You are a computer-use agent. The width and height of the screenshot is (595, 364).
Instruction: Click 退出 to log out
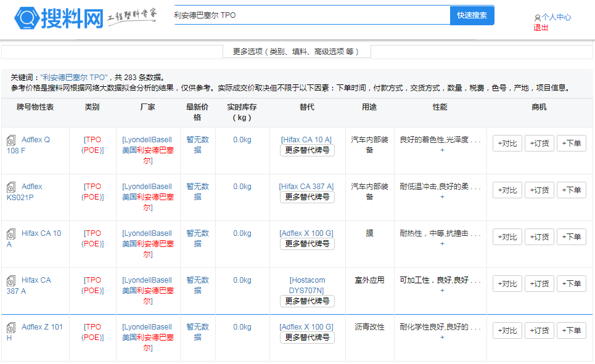541,28
